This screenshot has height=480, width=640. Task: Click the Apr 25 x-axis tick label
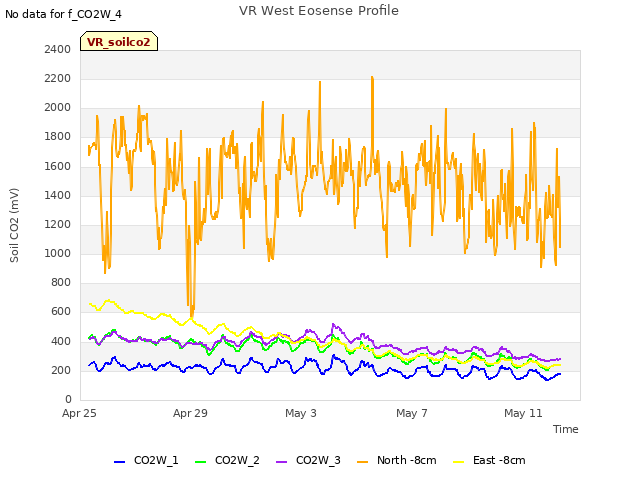coord(79,413)
